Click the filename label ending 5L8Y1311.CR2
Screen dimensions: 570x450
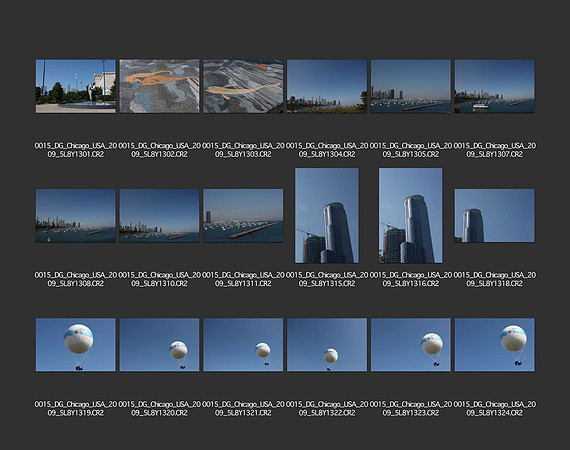click(243, 279)
